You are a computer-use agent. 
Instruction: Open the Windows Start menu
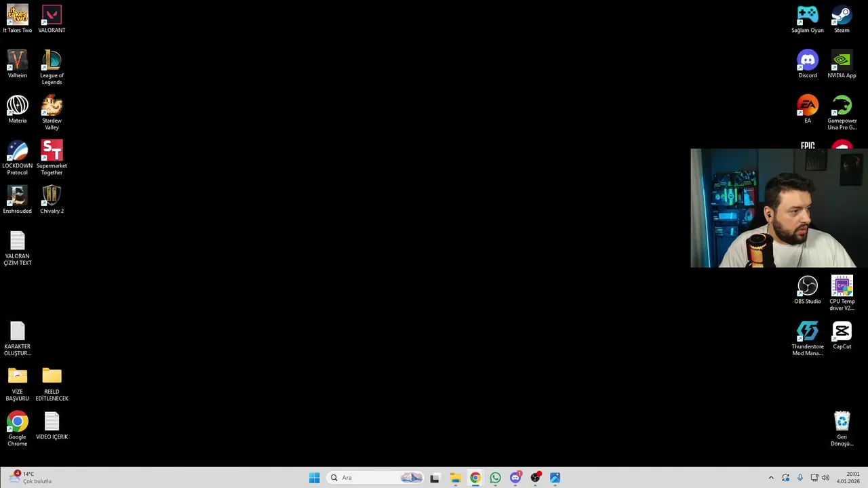(314, 478)
